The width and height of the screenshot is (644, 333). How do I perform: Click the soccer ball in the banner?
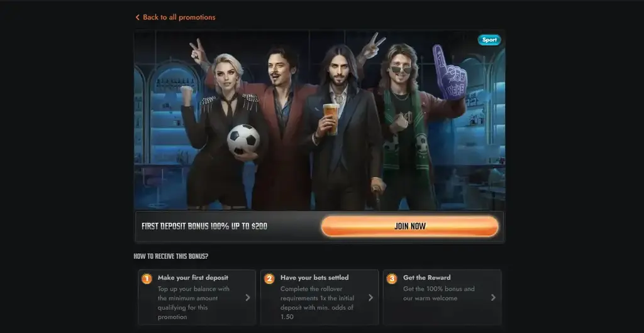[243, 139]
